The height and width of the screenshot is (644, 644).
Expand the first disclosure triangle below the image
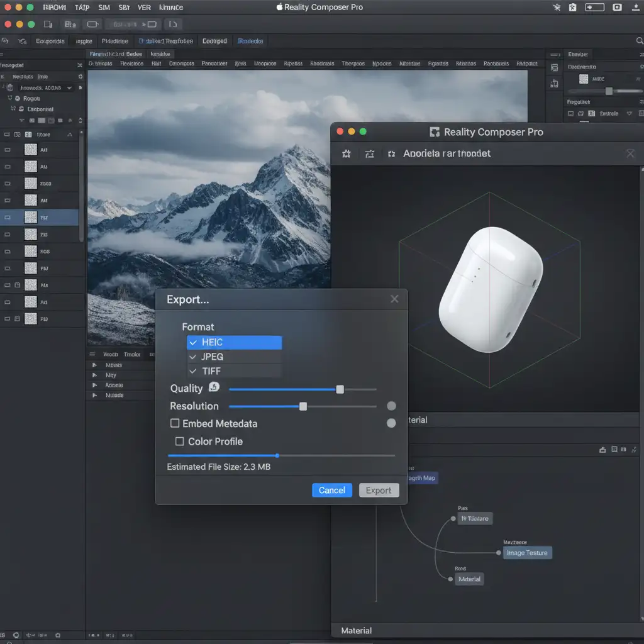(x=94, y=365)
